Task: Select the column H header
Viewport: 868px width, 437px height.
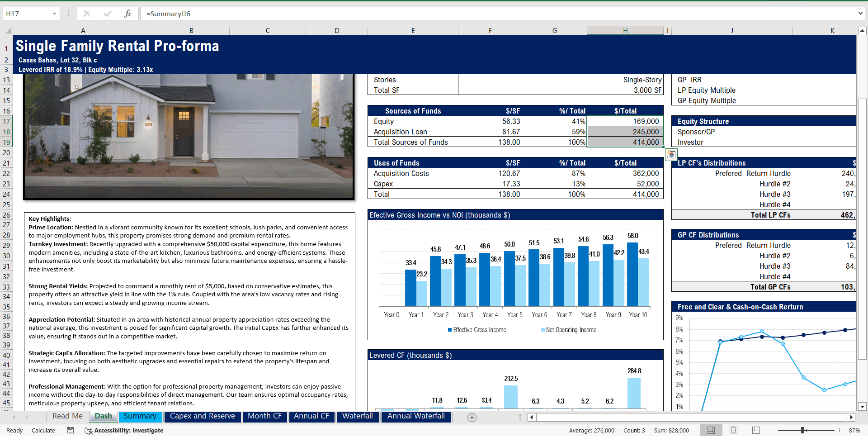Action: [625, 30]
